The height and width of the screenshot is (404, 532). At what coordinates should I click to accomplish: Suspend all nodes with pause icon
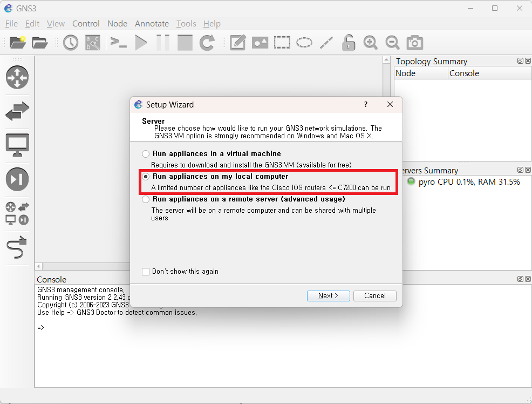163,43
